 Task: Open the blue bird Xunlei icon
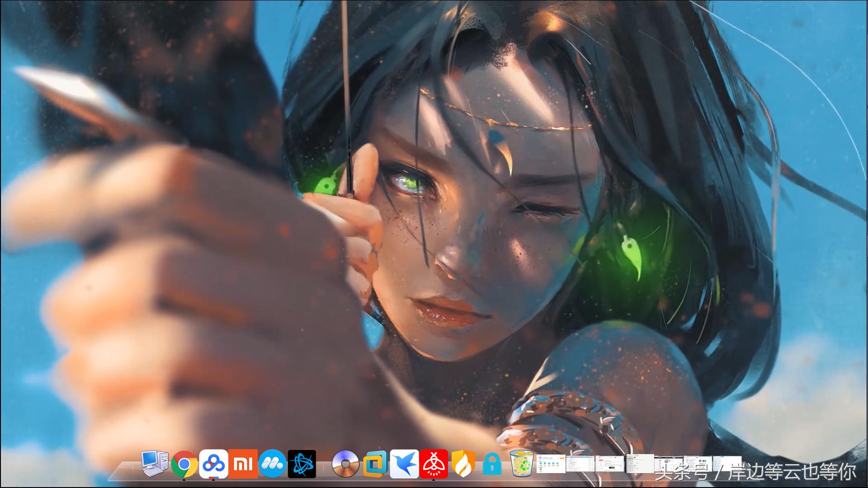[x=404, y=464]
